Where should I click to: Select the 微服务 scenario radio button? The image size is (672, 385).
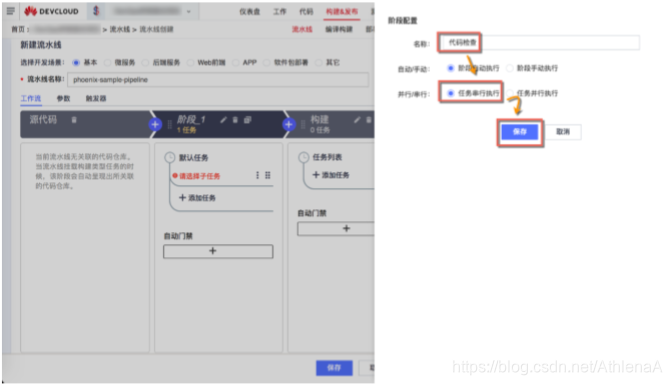pos(107,63)
